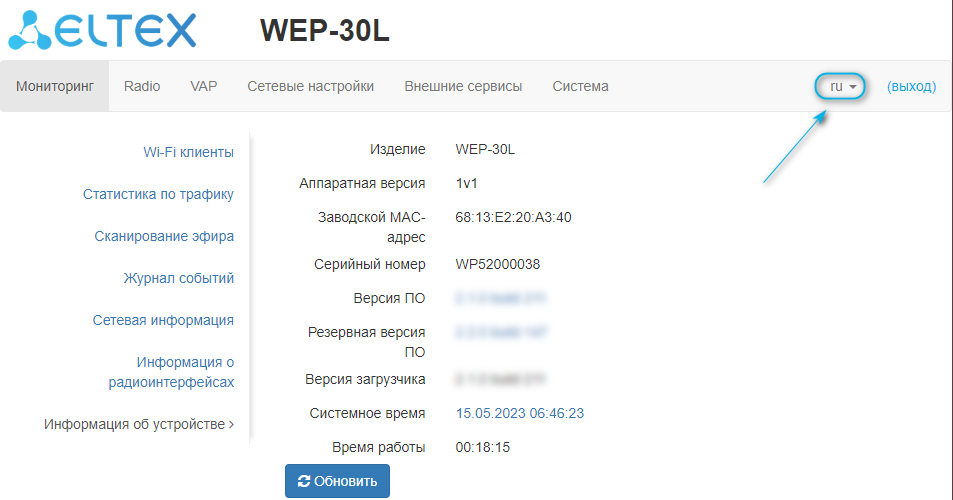The width and height of the screenshot is (953, 500).
Task: Click system time 15.05.2023 06:46:23
Action: click(x=520, y=413)
